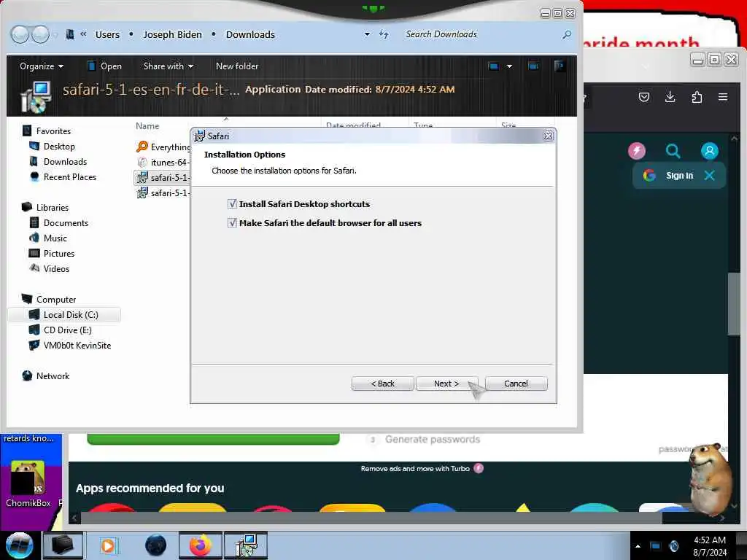
Task: Open address bar history dropdown
Action: pyautogui.click(x=367, y=34)
